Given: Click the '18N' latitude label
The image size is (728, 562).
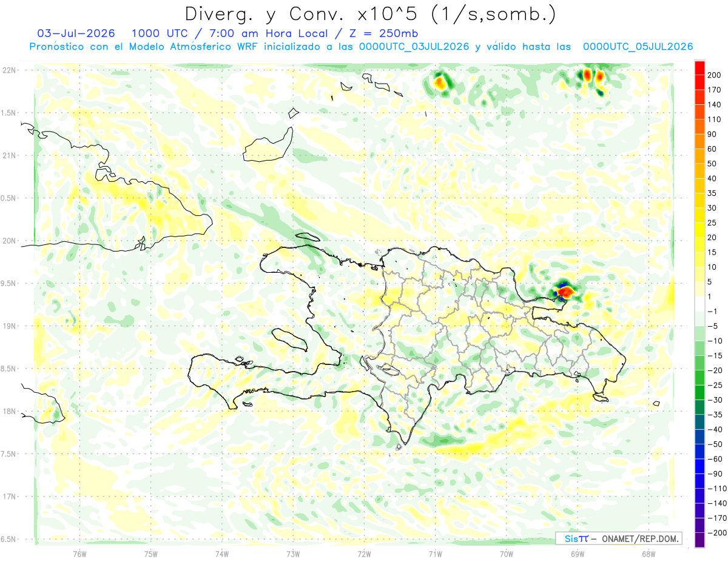Looking at the screenshot, I should pos(9,411).
